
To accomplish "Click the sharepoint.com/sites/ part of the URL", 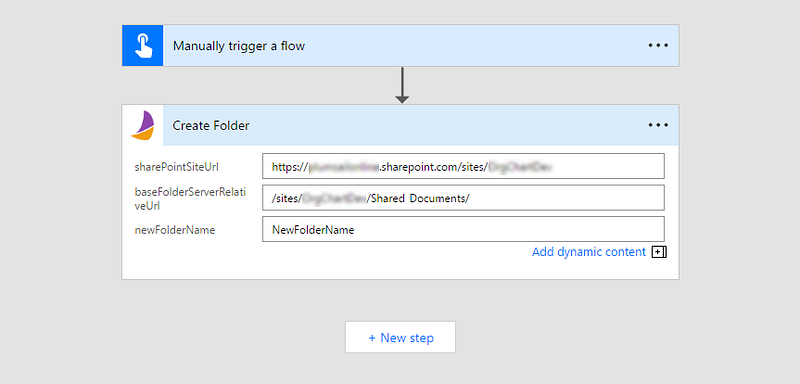I will (433, 167).
